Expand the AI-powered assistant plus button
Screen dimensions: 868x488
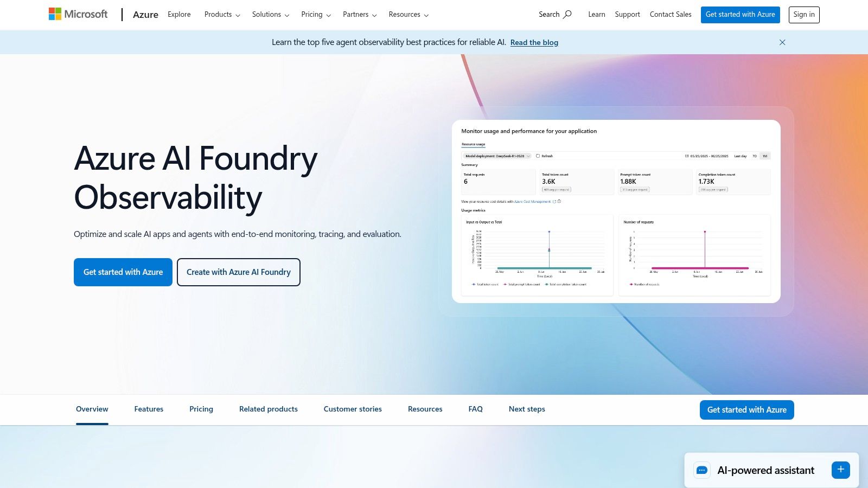coord(840,470)
